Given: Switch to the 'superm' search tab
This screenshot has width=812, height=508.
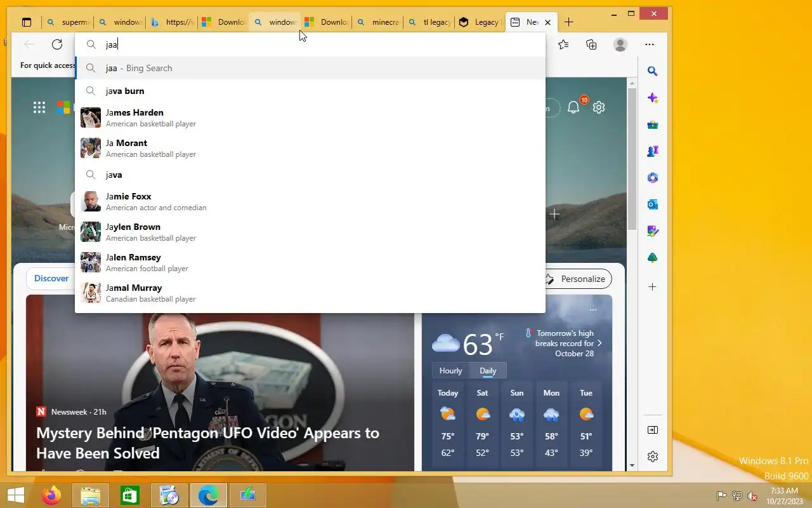Looking at the screenshot, I should click(x=69, y=22).
